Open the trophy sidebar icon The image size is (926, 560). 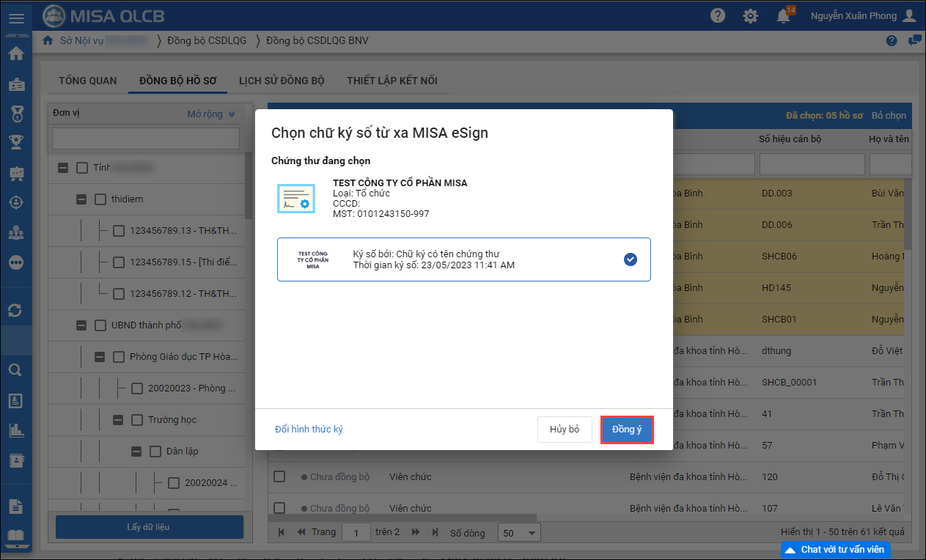click(16, 142)
